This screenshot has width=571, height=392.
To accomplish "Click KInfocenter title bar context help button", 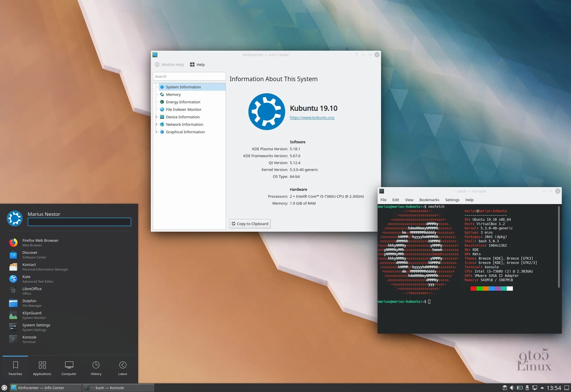I will 356,55.
